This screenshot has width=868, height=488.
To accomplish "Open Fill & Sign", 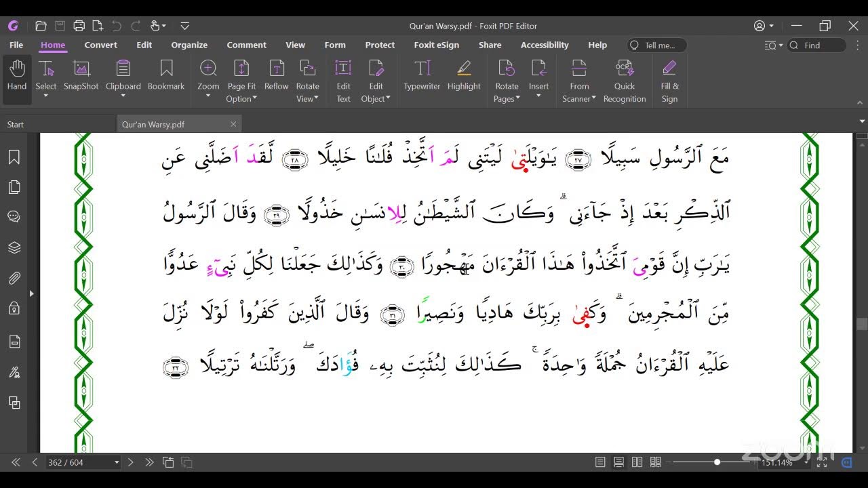I will tap(669, 81).
